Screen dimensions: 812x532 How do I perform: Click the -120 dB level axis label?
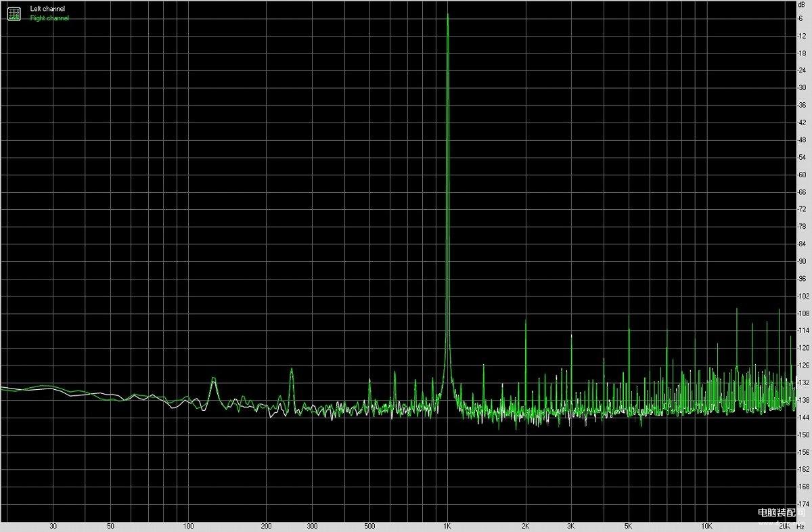(x=801, y=348)
